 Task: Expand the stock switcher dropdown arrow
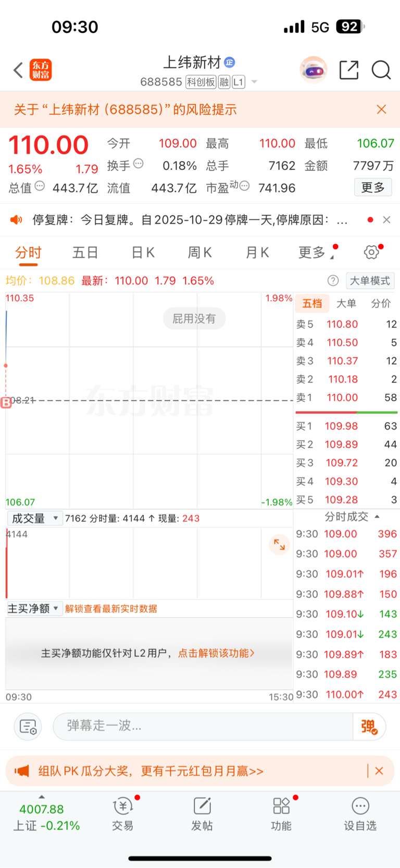[254, 82]
